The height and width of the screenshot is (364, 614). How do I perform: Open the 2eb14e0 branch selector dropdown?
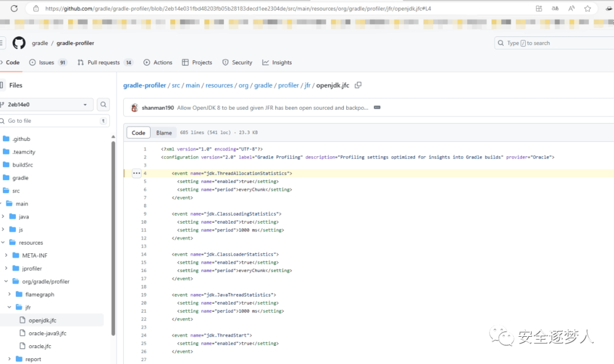click(46, 104)
